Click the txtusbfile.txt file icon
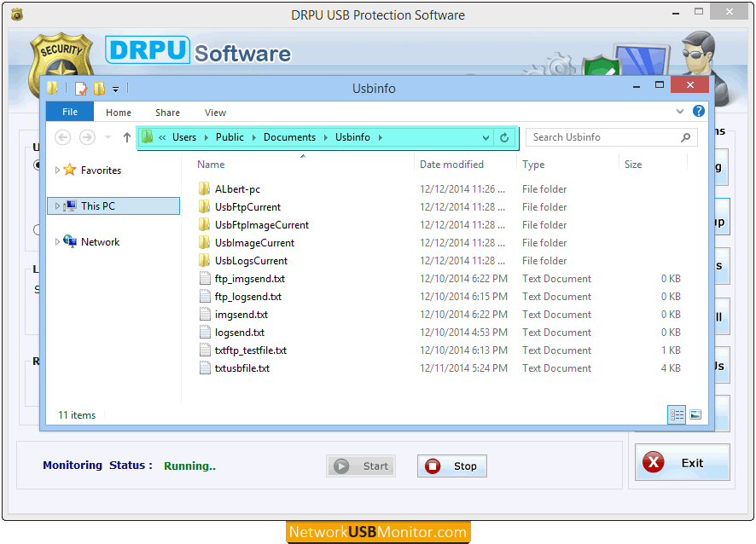Viewport: 756px width, 544px height. (x=205, y=367)
